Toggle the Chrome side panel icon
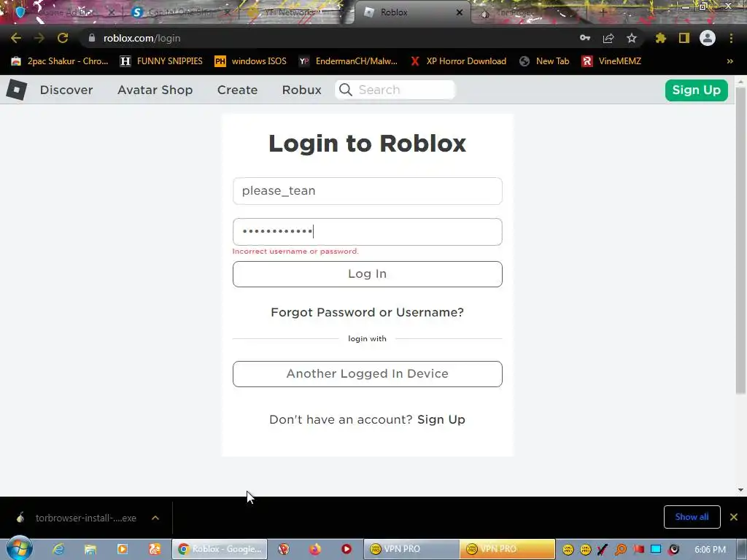This screenshot has width=747, height=560. click(684, 38)
